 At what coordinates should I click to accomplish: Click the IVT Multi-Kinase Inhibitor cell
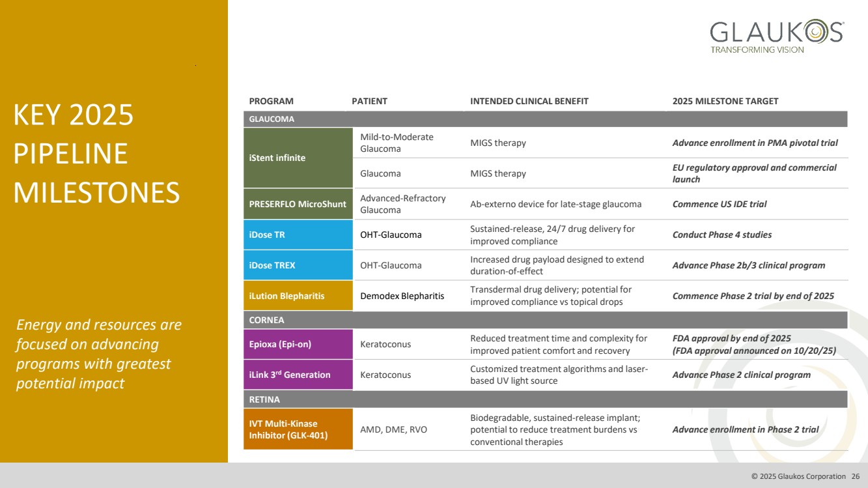coord(298,429)
